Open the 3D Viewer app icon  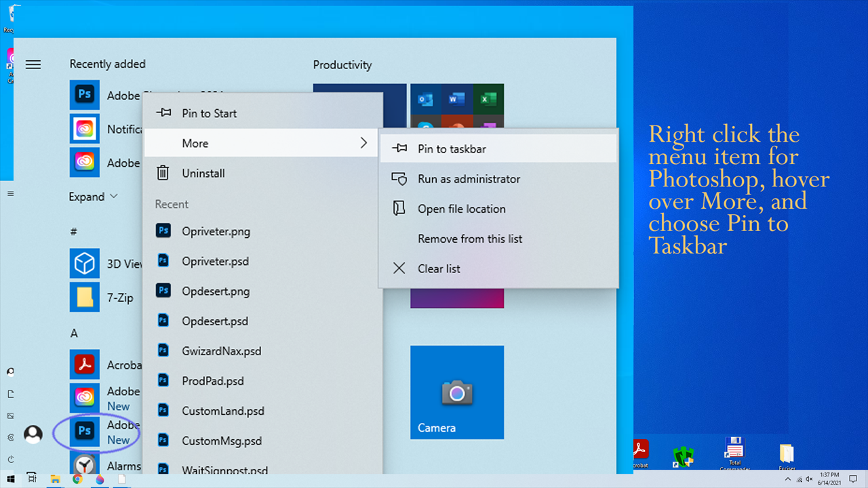click(85, 264)
